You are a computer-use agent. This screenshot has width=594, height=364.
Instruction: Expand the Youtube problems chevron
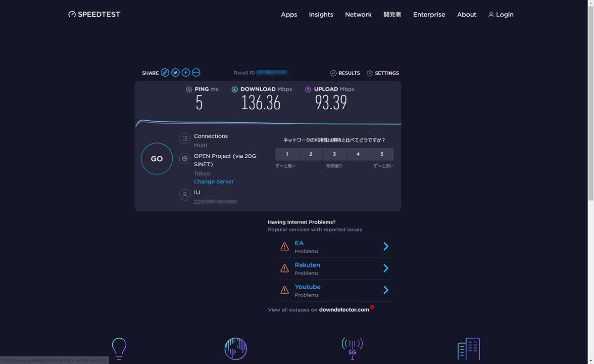point(386,290)
